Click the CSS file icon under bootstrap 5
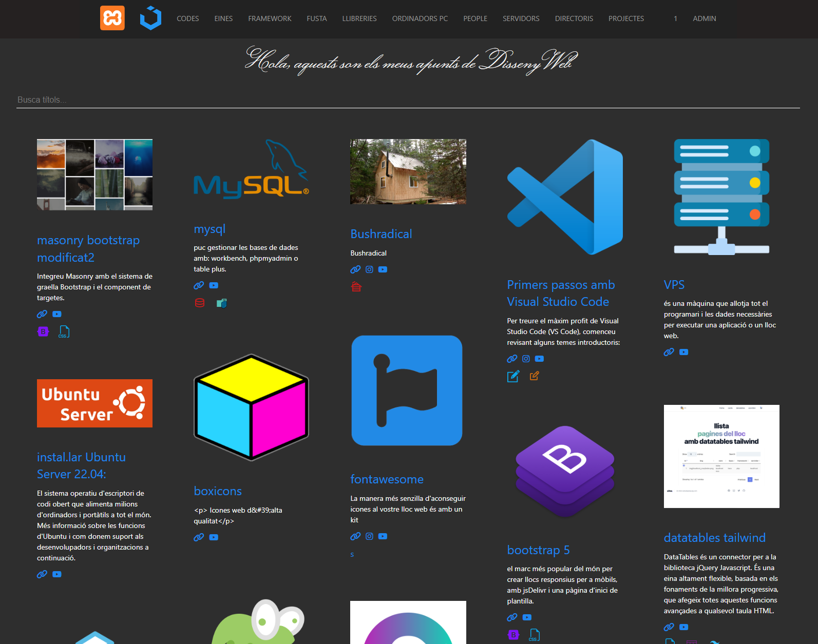This screenshot has width=818, height=644. 534,635
